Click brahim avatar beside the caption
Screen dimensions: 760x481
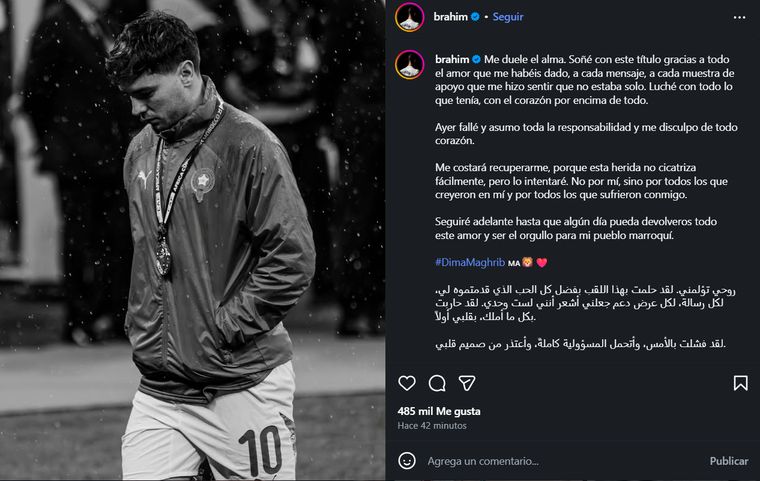tap(410, 64)
